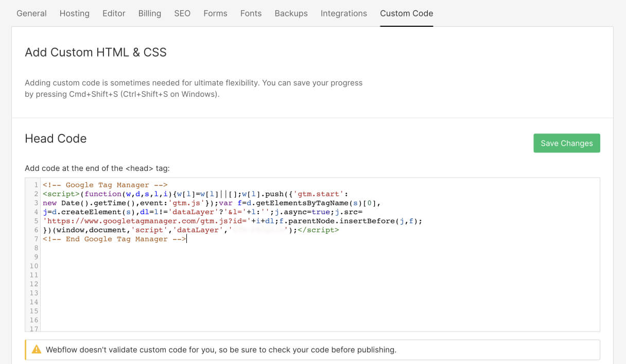Open the Forms tab
Screen dimensions: 626x364
coord(215,13)
